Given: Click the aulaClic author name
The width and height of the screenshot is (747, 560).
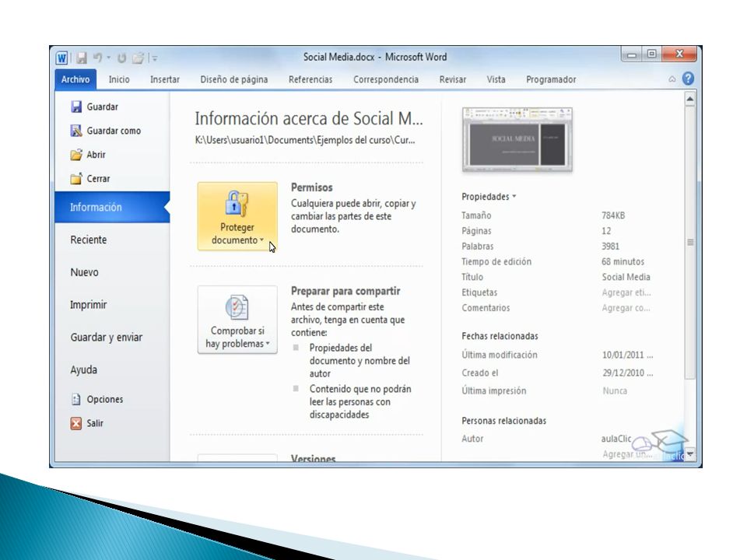Looking at the screenshot, I should coord(616,439).
